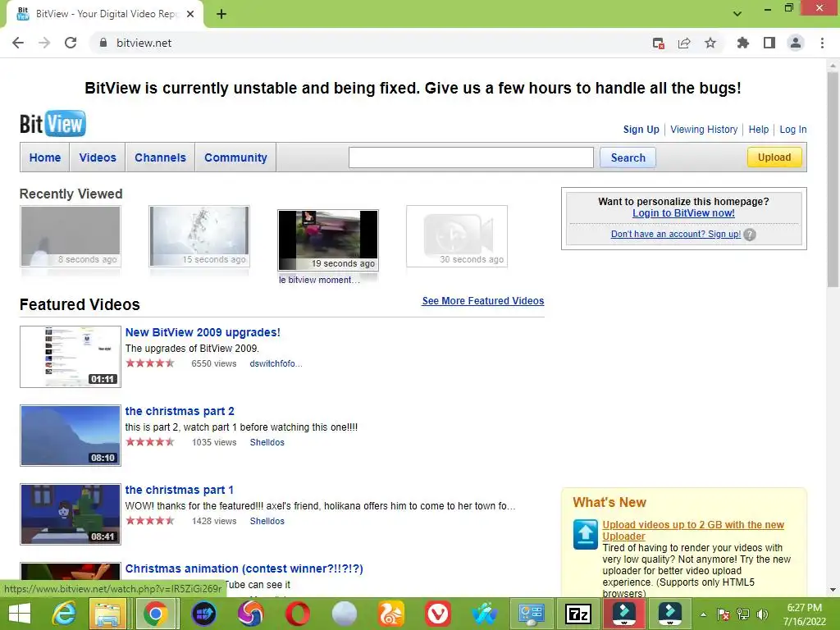Click the 01:11 video thumbnail
This screenshot has width=840, height=630.
point(71,356)
